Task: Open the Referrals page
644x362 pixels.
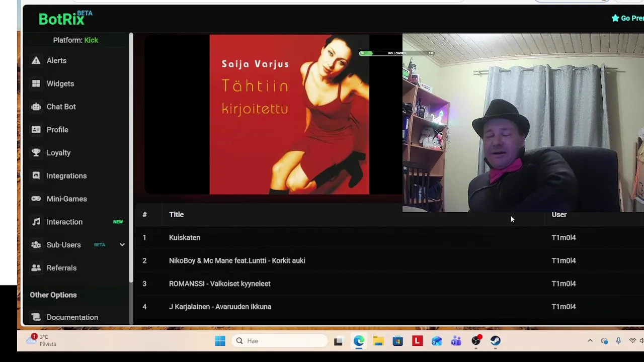Action: click(62, 268)
